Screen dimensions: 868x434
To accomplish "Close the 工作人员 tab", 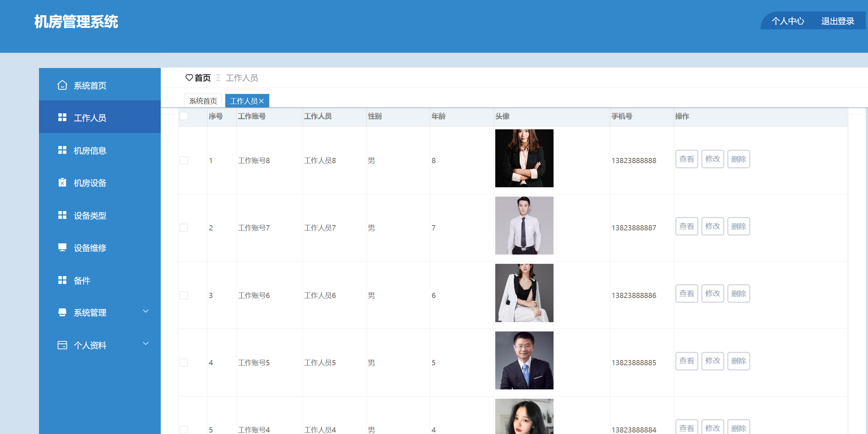I will click(262, 101).
